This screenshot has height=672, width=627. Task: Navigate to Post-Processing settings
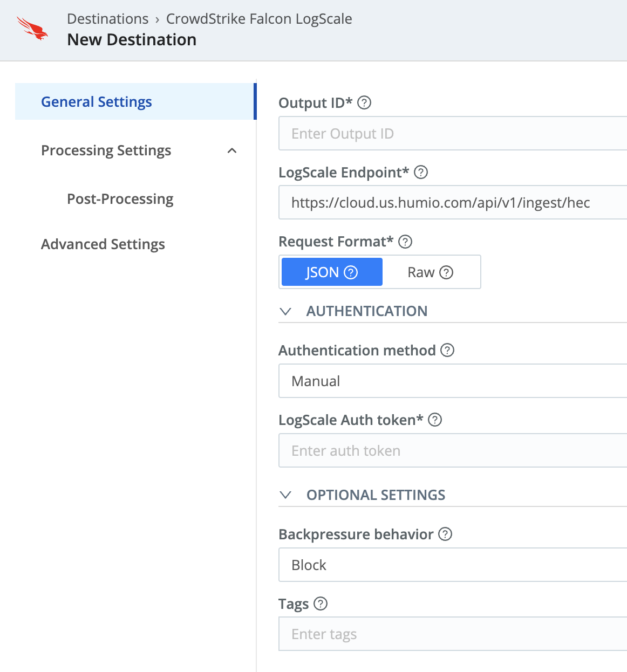coord(120,199)
